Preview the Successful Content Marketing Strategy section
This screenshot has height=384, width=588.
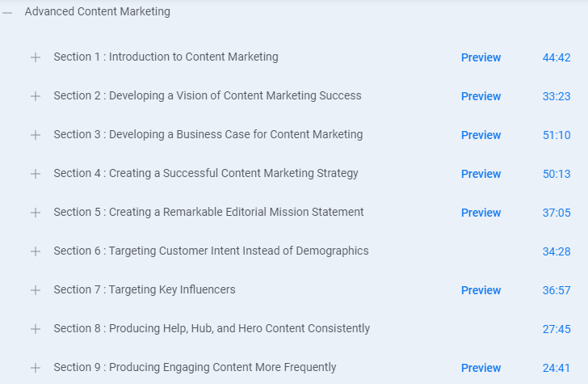[481, 174]
